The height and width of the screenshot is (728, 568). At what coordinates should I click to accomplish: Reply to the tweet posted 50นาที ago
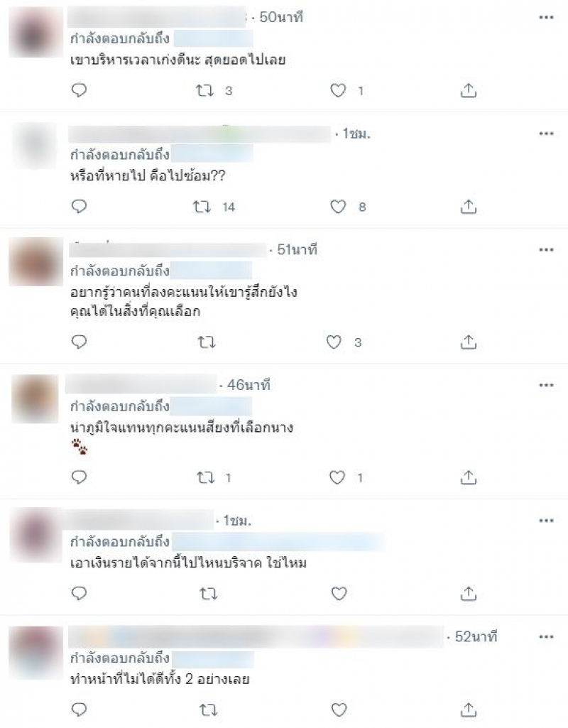point(79,90)
